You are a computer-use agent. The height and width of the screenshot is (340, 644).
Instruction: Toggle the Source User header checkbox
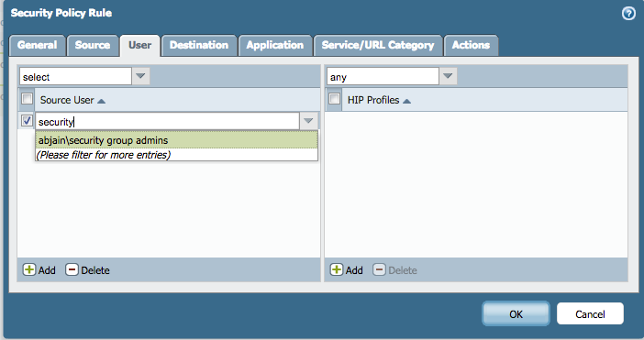pos(28,99)
